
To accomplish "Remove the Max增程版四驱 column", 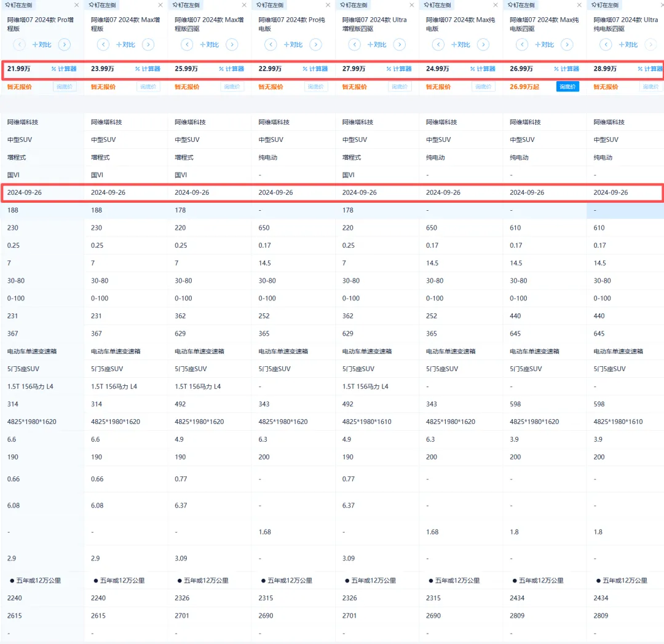I will point(244,5).
